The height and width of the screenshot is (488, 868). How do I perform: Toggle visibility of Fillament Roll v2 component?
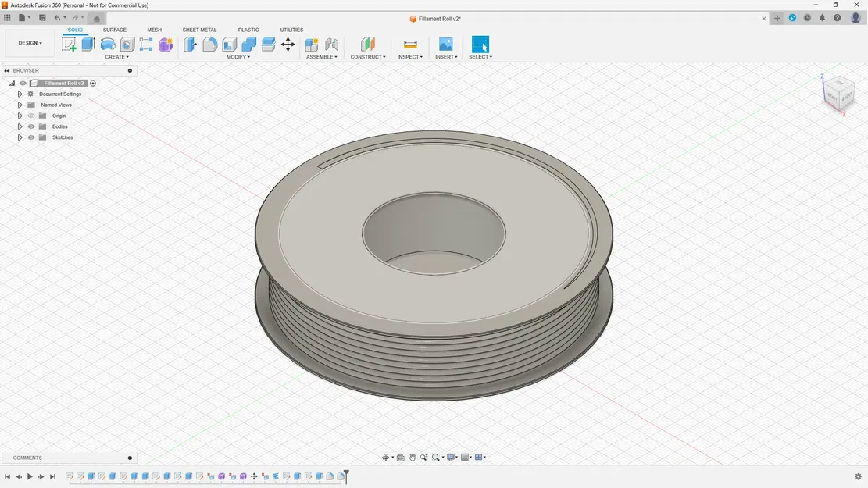pos(22,83)
